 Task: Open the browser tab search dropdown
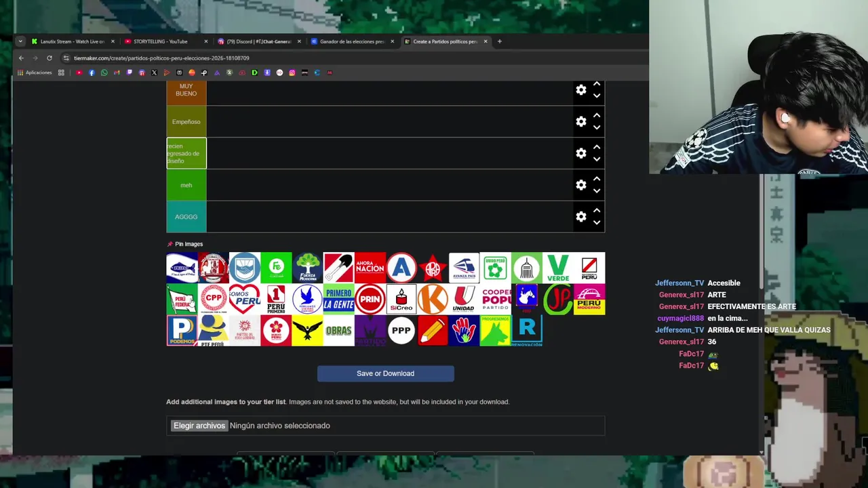pyautogui.click(x=20, y=41)
